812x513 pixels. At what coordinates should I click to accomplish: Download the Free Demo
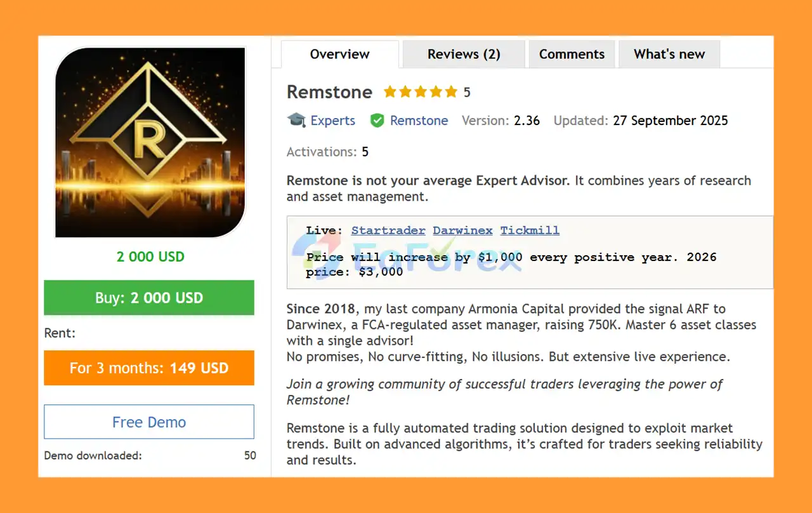(149, 422)
